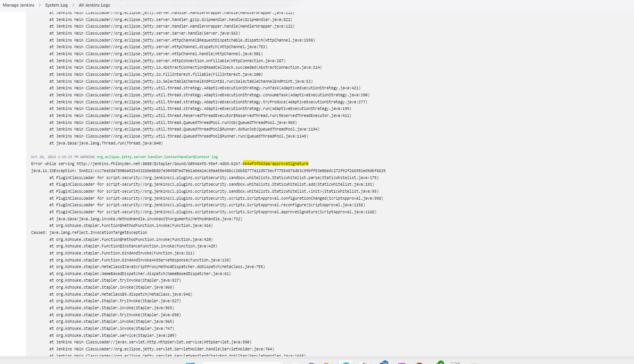
Task: Click the Thread.run(Thread.java:840) line
Action: (x=106, y=143)
